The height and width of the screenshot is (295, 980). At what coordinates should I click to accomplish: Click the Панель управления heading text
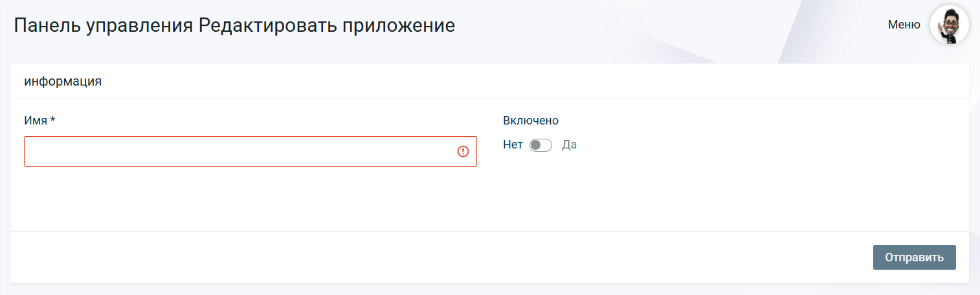pos(104,25)
